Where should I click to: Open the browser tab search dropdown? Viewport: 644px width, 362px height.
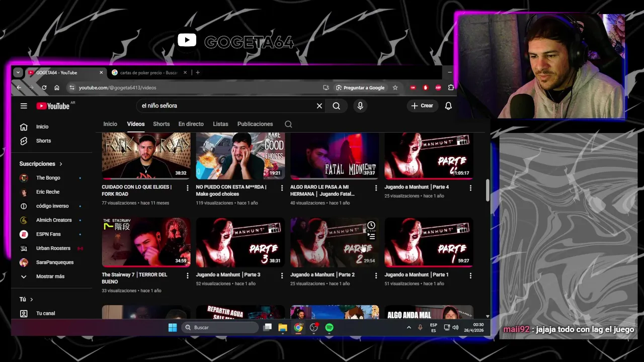click(x=18, y=72)
